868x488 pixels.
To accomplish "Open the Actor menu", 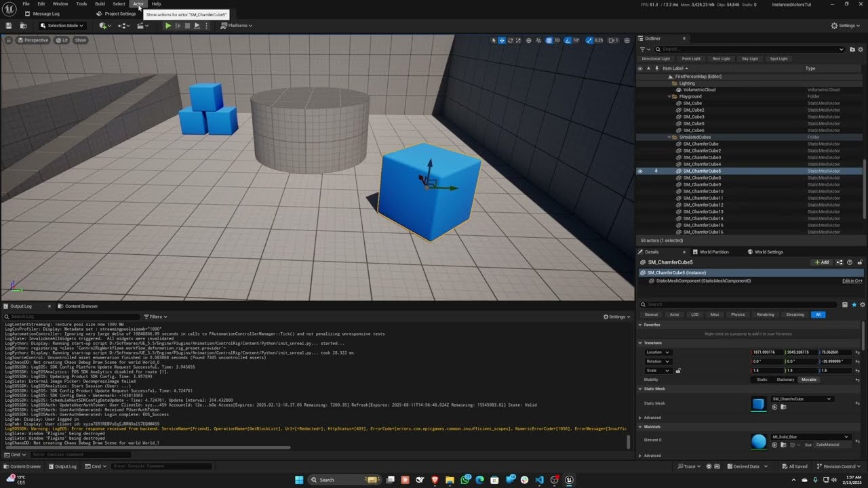I will click(138, 4).
